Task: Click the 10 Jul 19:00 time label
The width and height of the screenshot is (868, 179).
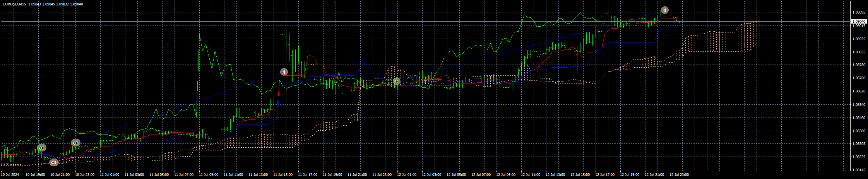Action: [35, 175]
